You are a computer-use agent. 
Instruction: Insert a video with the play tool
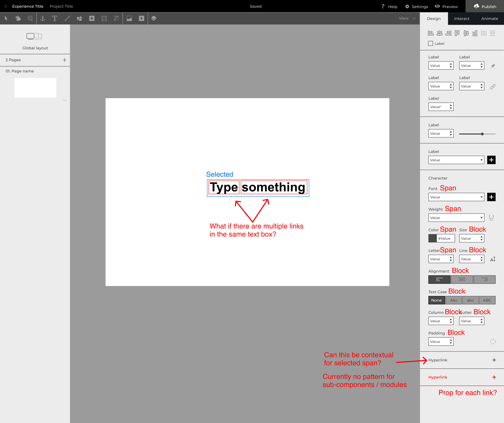point(142,18)
